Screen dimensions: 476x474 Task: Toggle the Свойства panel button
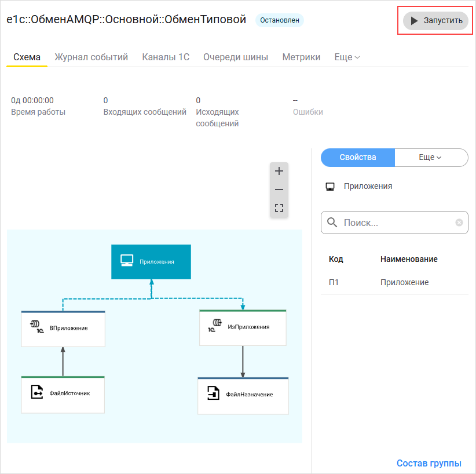coord(357,158)
